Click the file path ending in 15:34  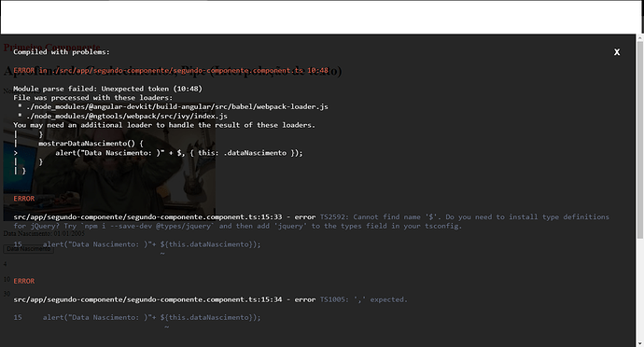coord(147,299)
